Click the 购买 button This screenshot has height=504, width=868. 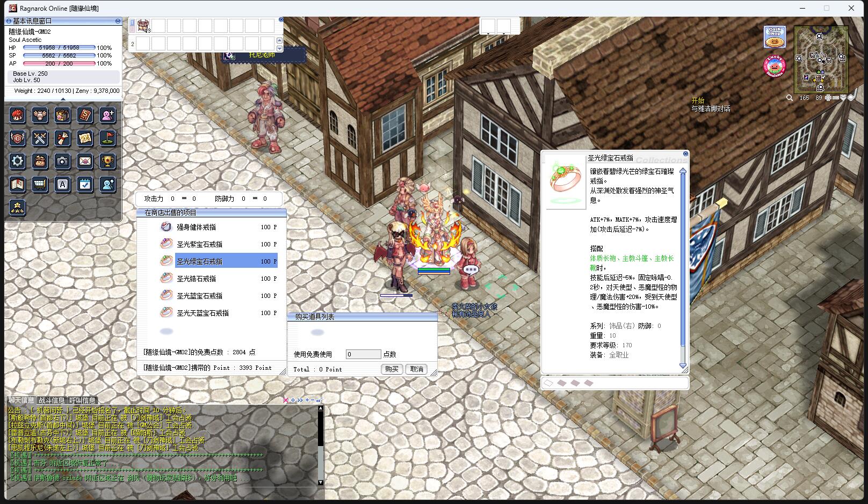(x=392, y=369)
